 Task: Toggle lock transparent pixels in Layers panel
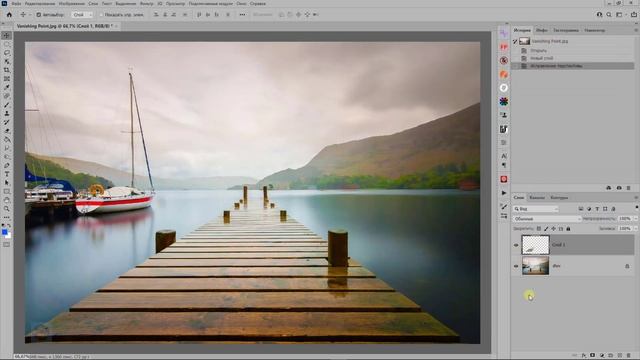pyautogui.click(x=539, y=229)
